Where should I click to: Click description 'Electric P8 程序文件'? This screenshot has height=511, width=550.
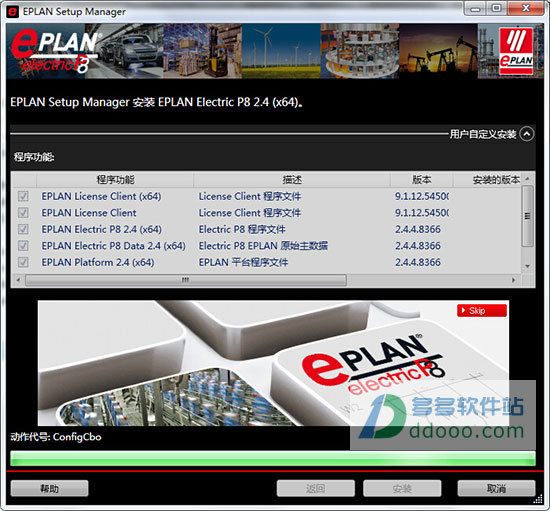coord(242,229)
